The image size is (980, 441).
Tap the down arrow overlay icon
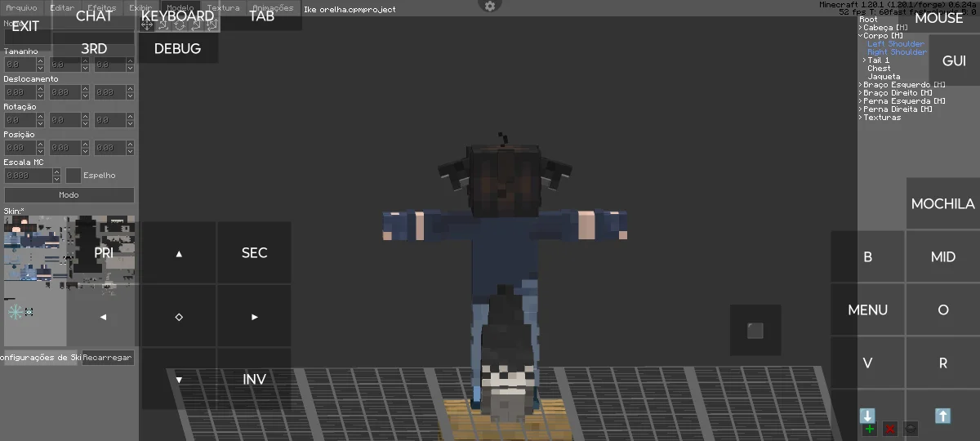tap(867, 416)
